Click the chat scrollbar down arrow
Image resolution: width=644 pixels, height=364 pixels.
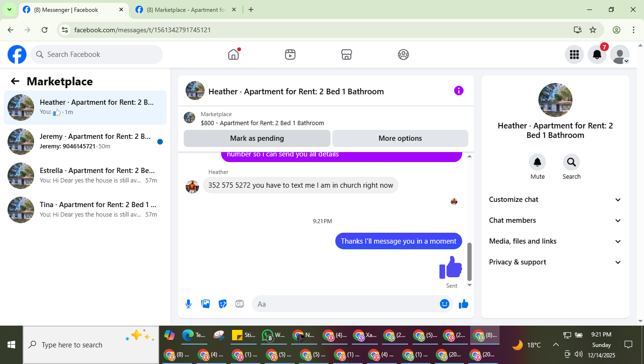click(470, 285)
